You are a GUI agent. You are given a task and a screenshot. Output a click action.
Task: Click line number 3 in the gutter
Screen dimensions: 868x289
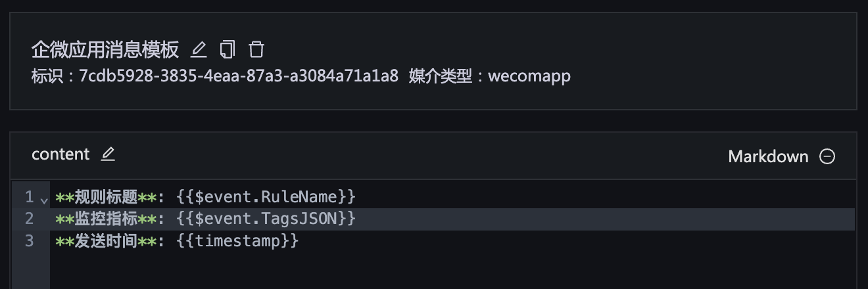click(x=29, y=241)
